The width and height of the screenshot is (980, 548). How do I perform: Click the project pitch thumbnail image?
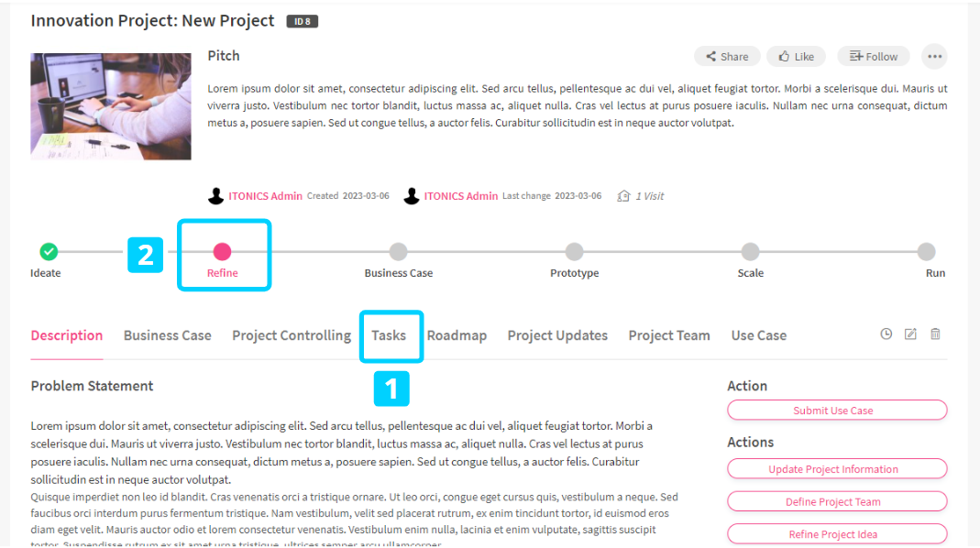point(111,106)
